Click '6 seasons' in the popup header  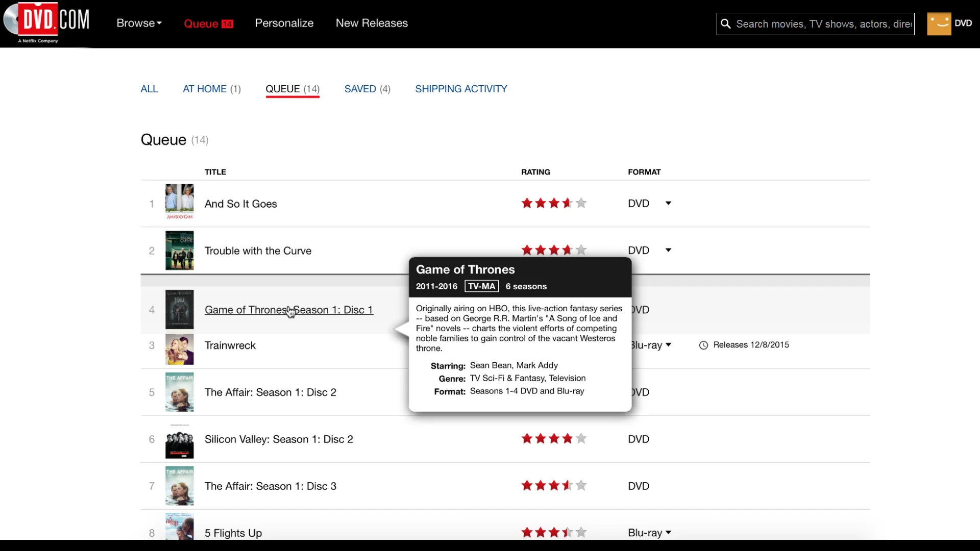click(x=526, y=286)
